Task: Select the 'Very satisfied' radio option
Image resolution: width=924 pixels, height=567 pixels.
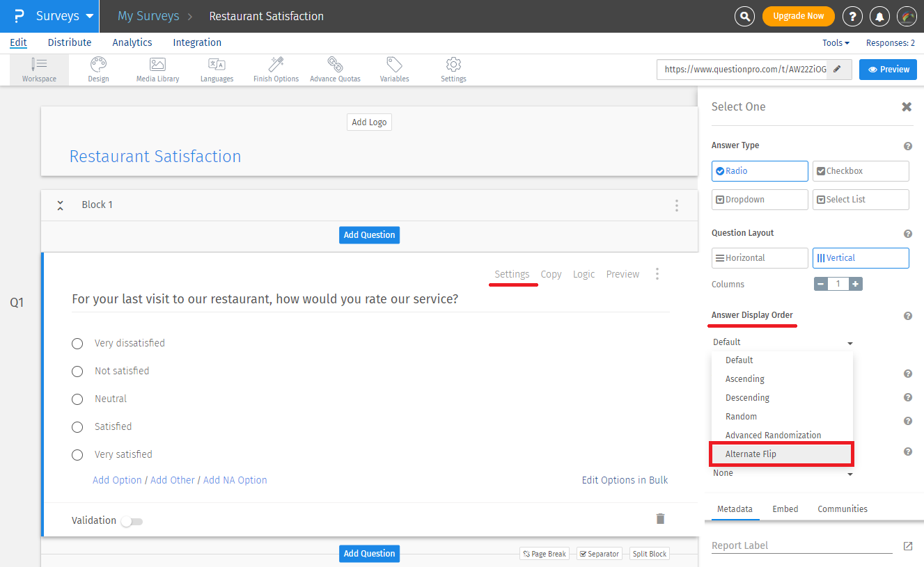Action: point(77,455)
